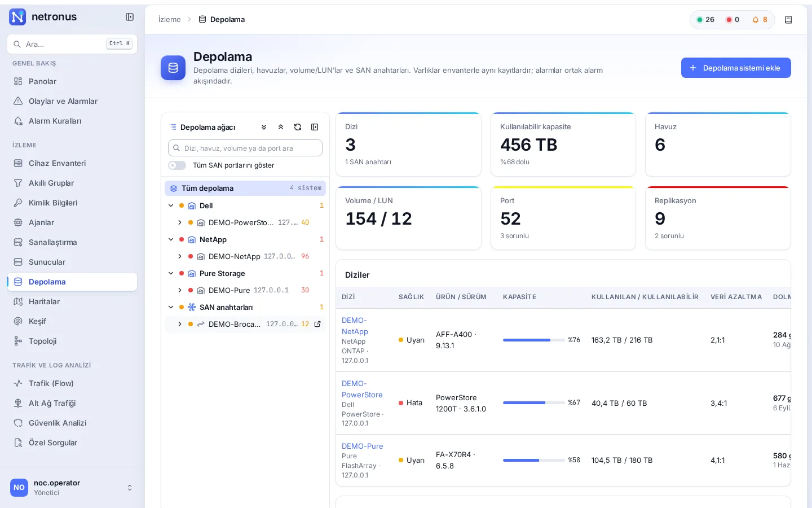Open the Replikasyon 9 summary card
812x508 pixels.
(x=718, y=218)
